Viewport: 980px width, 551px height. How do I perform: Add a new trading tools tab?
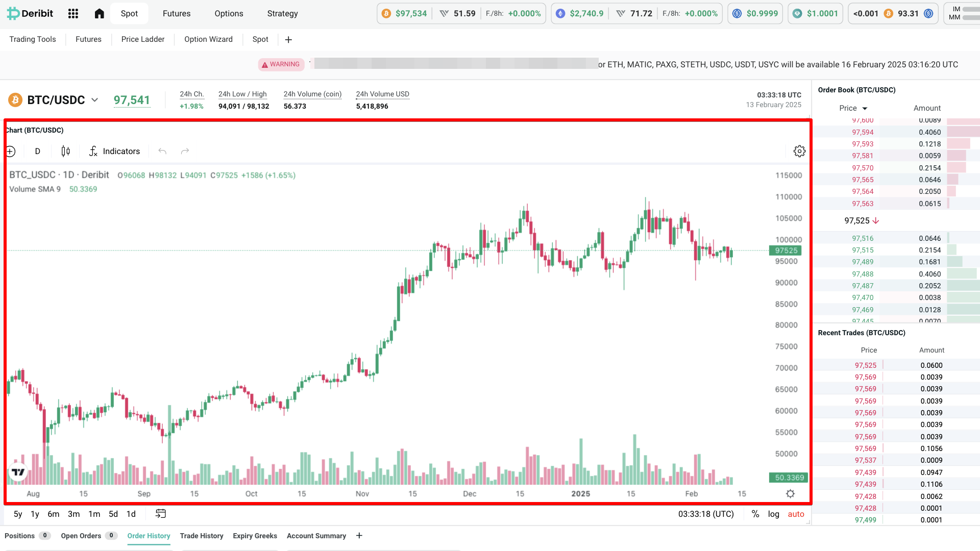(x=288, y=39)
